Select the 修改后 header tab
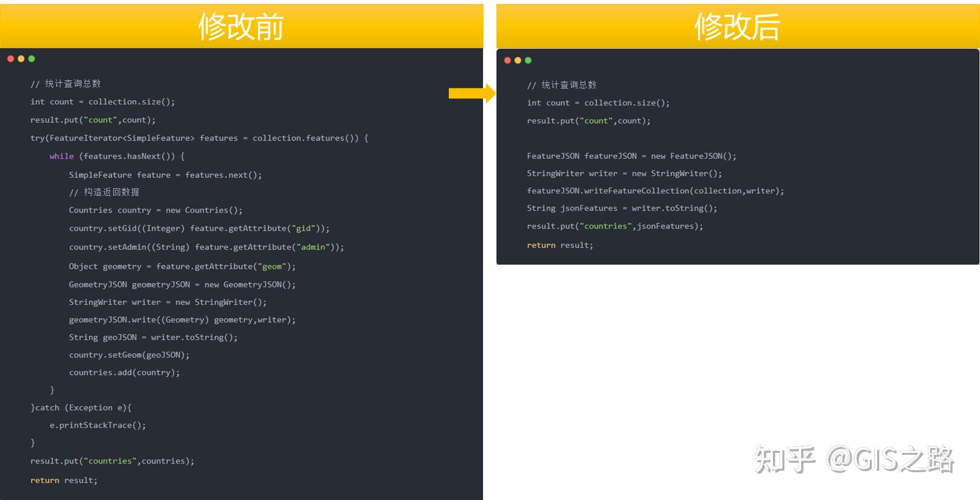 click(738, 25)
